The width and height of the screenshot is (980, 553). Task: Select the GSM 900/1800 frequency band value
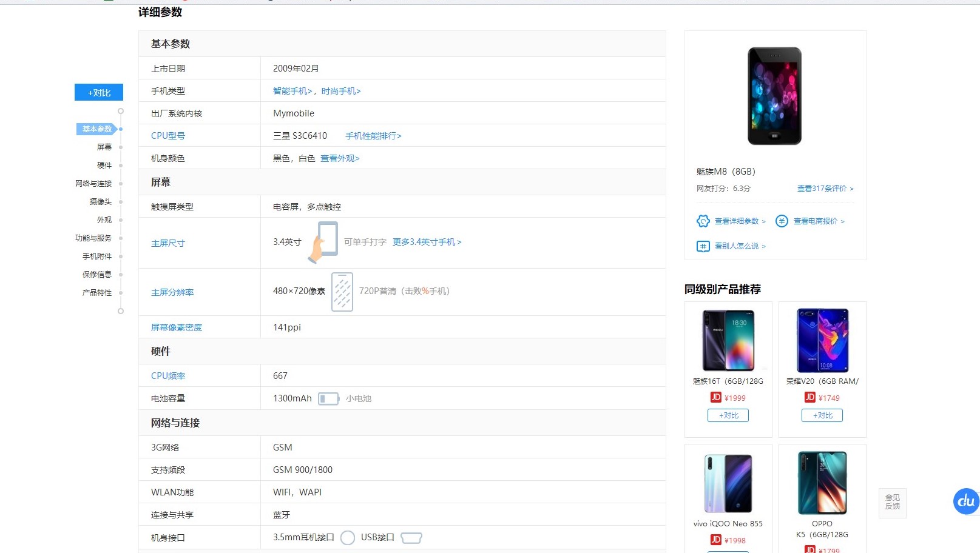(x=303, y=470)
